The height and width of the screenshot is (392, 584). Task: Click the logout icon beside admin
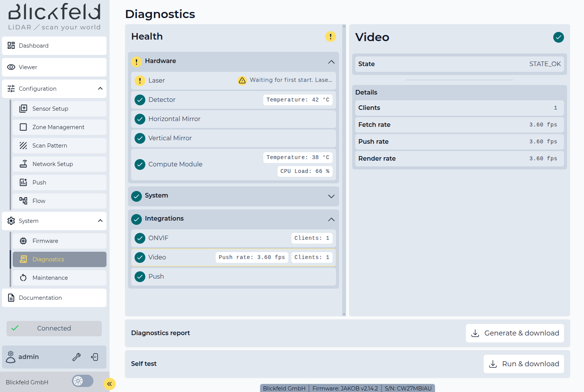[95, 357]
